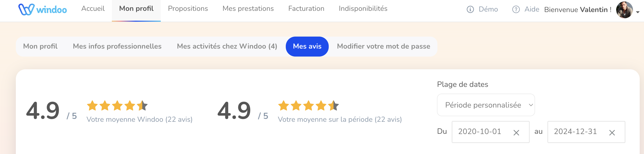Image resolution: width=644 pixels, height=154 pixels.
Task: Open the Facturation page
Action: coord(306,8)
